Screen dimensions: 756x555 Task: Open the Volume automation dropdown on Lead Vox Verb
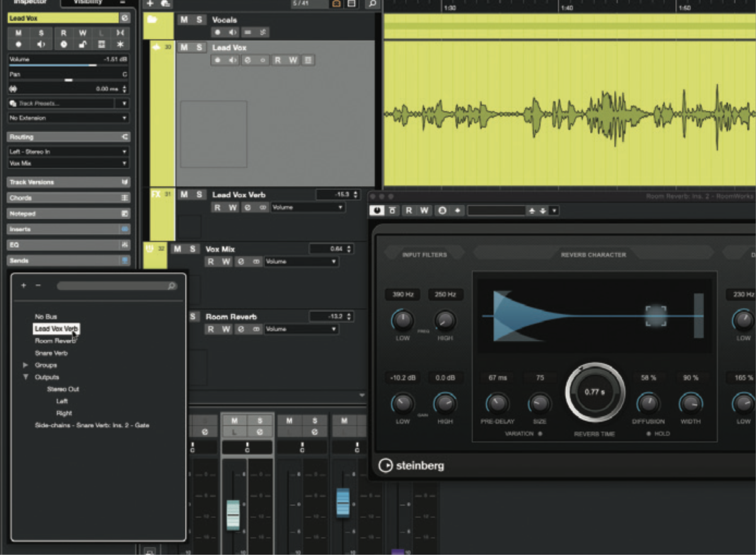click(308, 207)
